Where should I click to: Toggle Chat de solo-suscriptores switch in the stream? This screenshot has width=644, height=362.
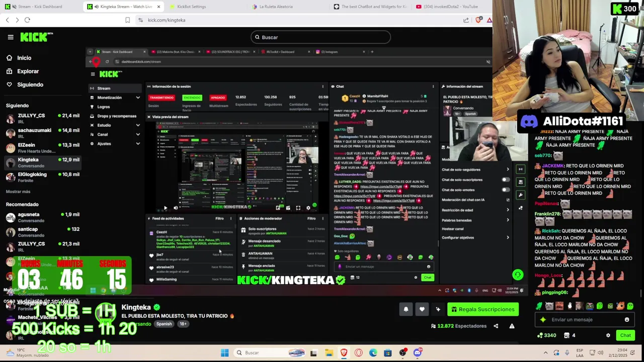click(x=505, y=179)
